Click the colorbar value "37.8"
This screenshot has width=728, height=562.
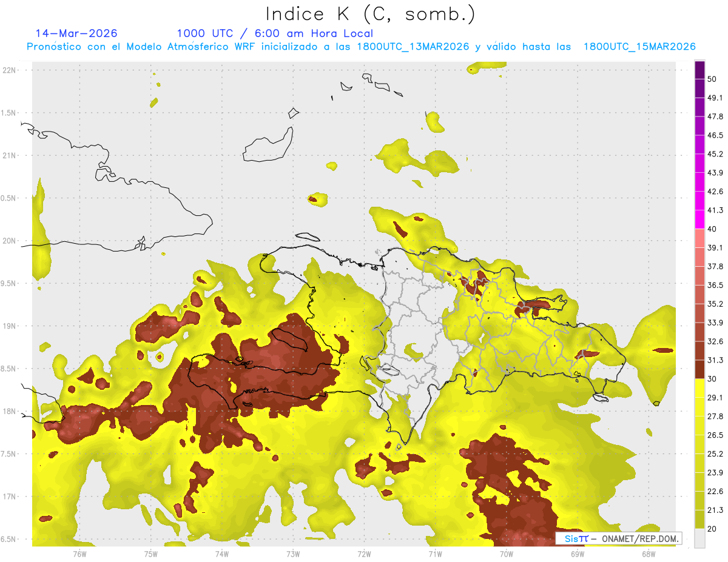[715, 266]
